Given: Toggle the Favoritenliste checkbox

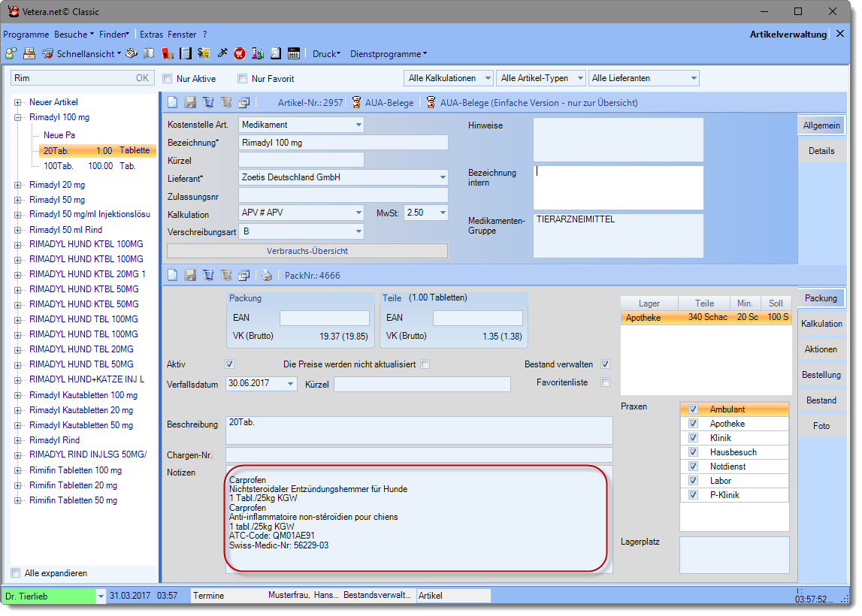Looking at the screenshot, I should (x=605, y=382).
